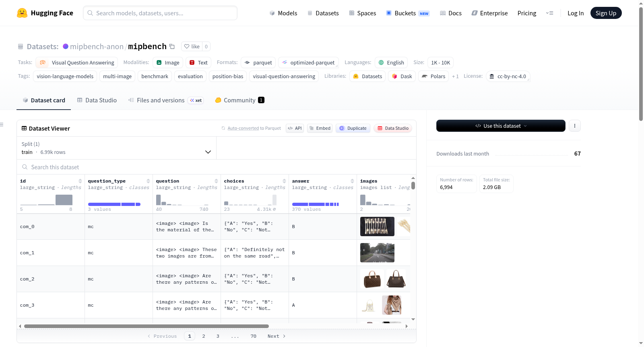Viewport: 644px width, 347px height.
Task: Open the forks thumbnail in row com_0
Action: [377, 226]
